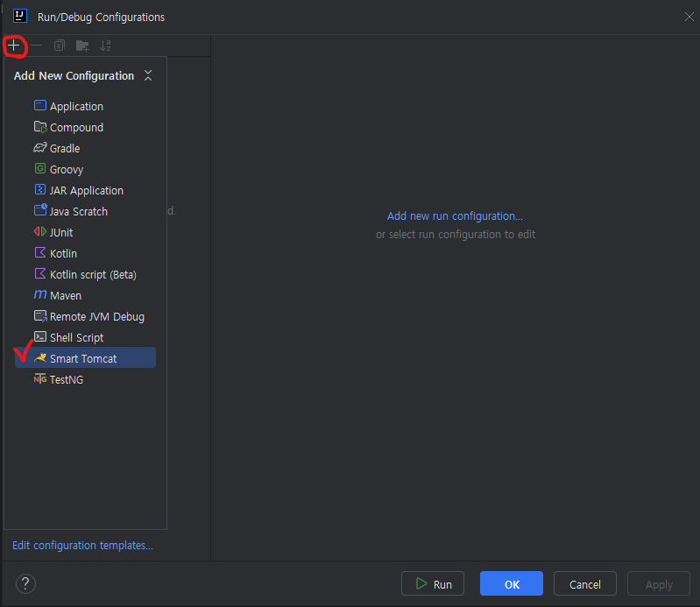Click the Add new run configuration link
Viewport: 700px width, 607px height.
pos(455,216)
